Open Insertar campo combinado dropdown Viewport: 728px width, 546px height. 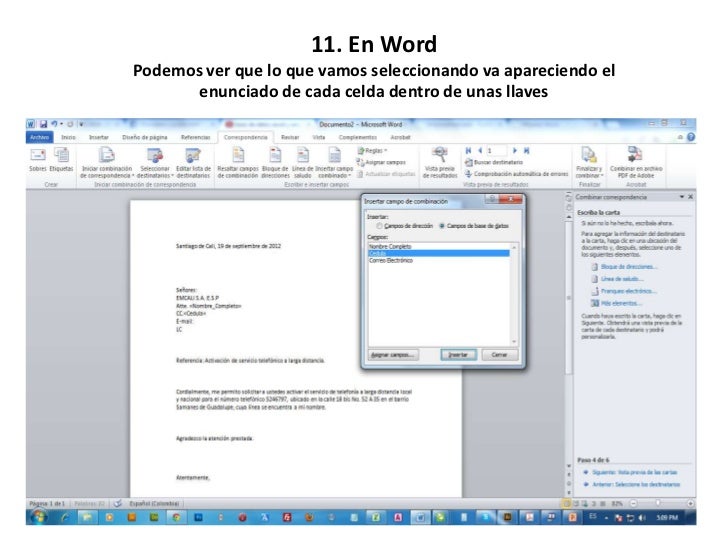click(334, 163)
